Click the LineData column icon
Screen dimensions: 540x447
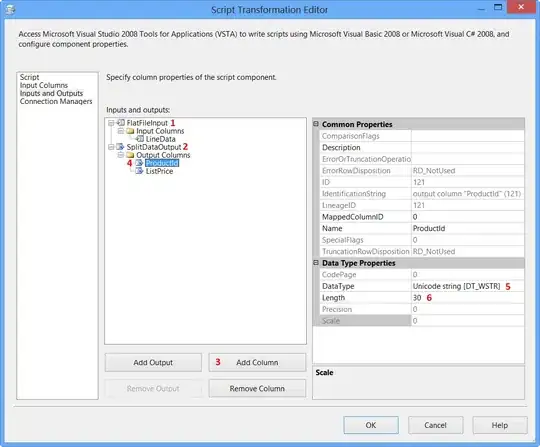click(x=140, y=139)
